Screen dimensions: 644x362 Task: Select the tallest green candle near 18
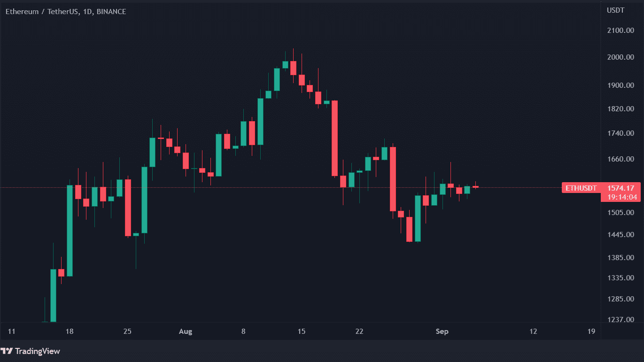(70, 231)
